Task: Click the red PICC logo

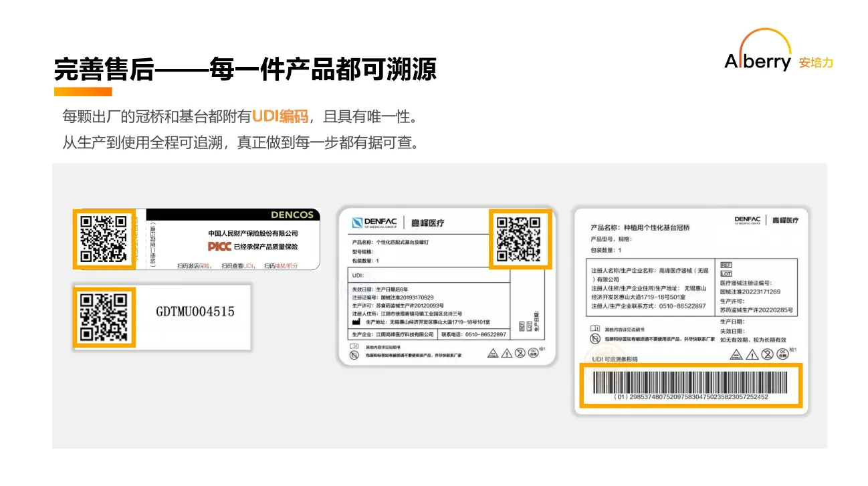Action: click(219, 247)
